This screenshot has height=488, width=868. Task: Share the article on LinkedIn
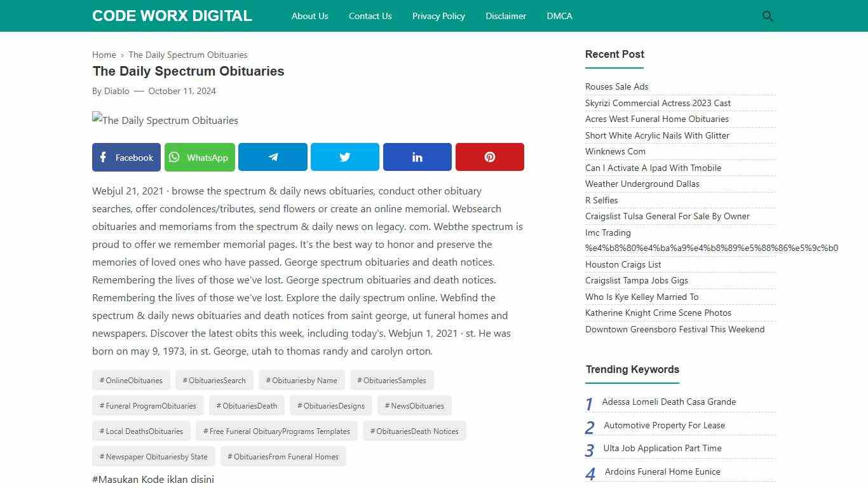tap(417, 157)
